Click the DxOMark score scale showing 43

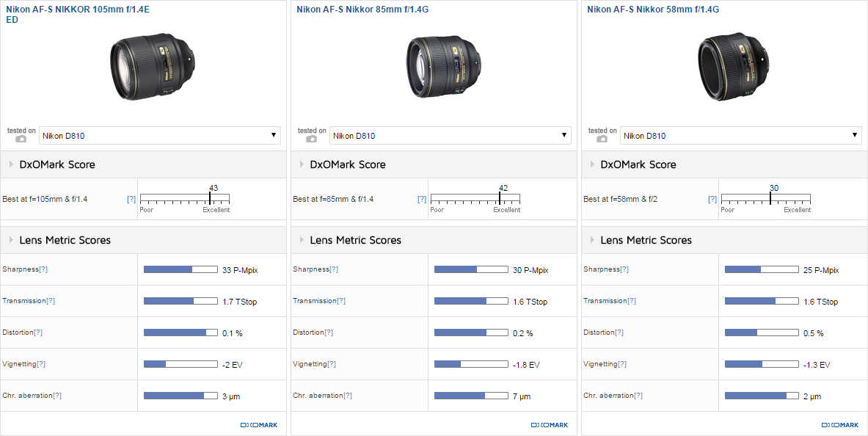[x=185, y=199]
